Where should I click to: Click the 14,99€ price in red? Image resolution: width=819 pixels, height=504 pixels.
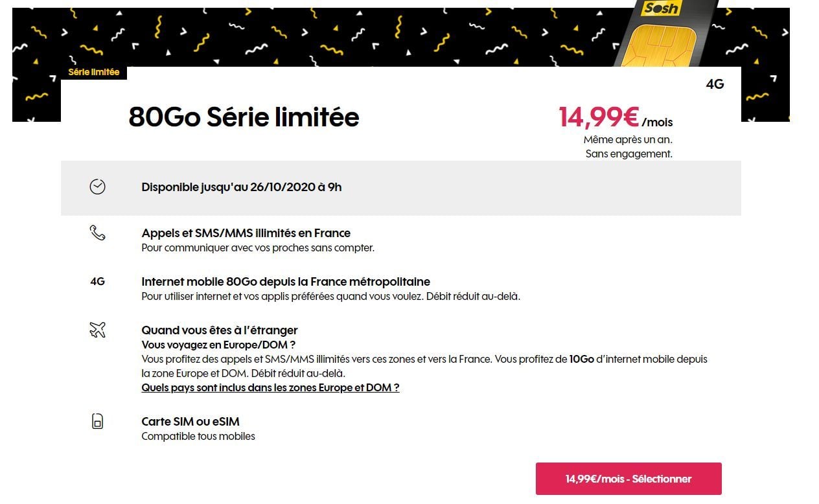pyautogui.click(x=599, y=117)
